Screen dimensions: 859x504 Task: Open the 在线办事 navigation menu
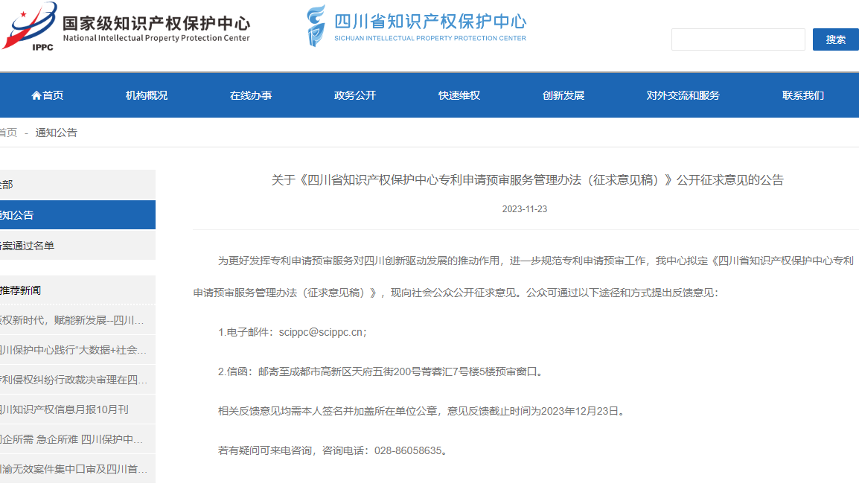[251, 95]
